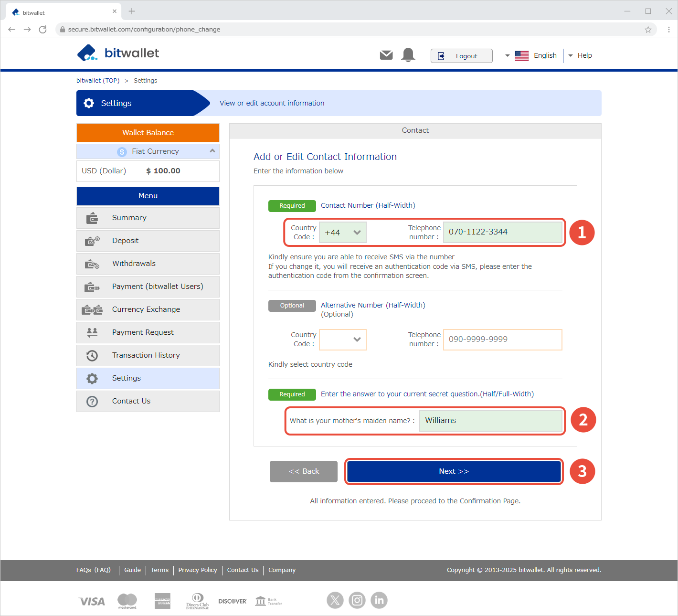This screenshot has height=616, width=678.
Task: Reload the page using browser refresh
Action: (x=43, y=30)
